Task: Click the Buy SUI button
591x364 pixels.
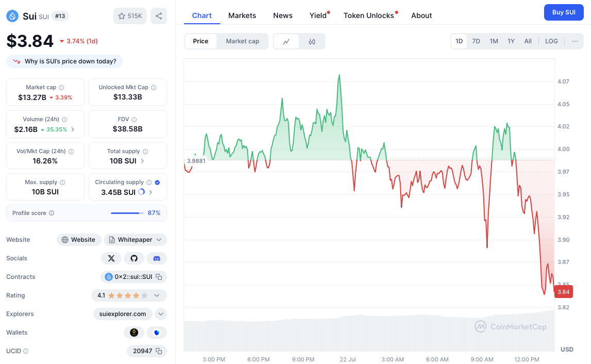Action: coord(564,12)
